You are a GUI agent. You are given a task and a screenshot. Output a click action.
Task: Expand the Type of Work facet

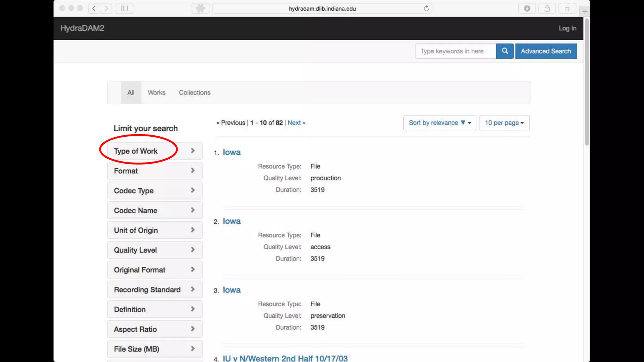[154, 151]
